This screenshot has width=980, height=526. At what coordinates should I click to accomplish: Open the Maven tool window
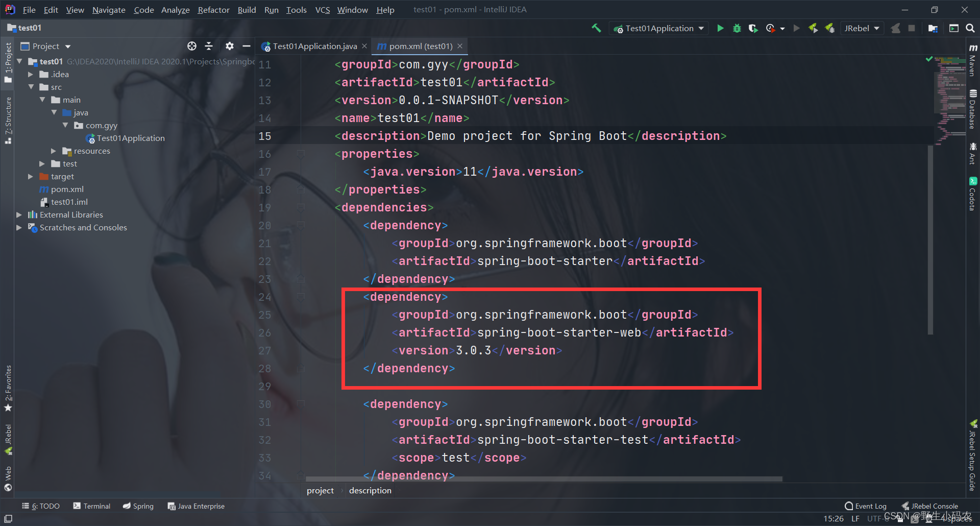tap(973, 60)
